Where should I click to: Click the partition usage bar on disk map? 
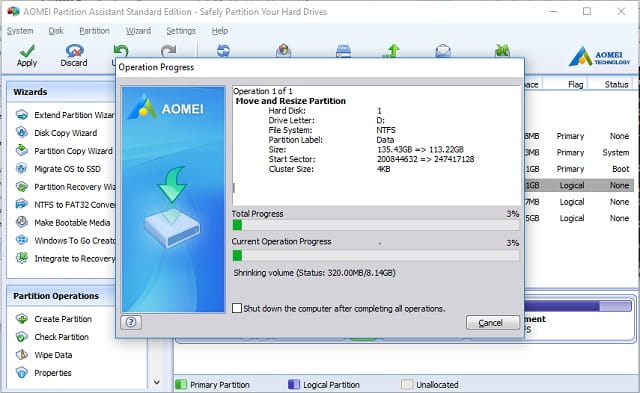pos(578,306)
